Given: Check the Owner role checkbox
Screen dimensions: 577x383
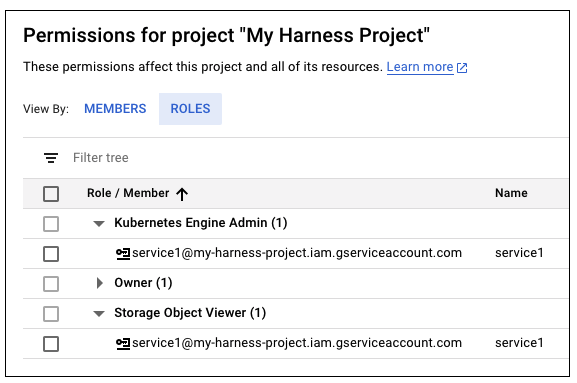Looking at the screenshot, I should [x=51, y=284].
